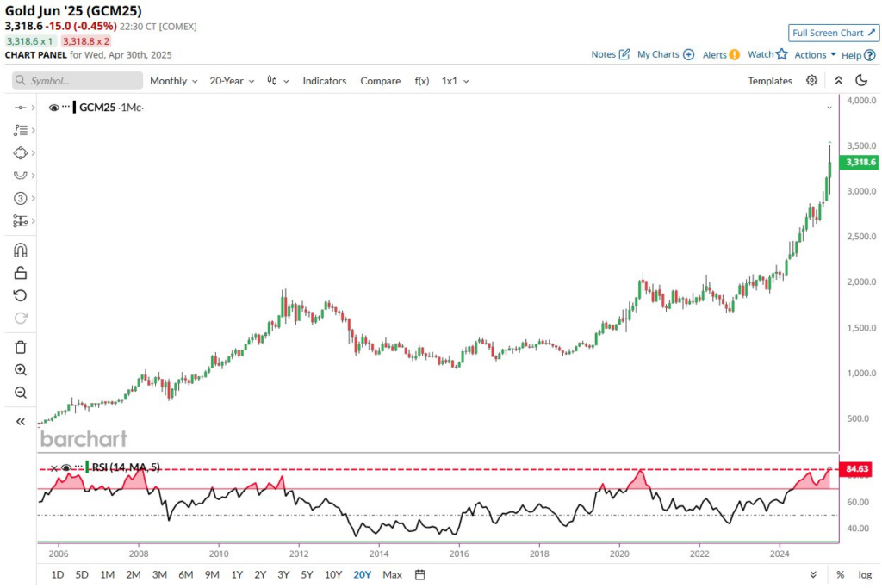Switch to dark mode with moon icon

pyautogui.click(x=861, y=81)
